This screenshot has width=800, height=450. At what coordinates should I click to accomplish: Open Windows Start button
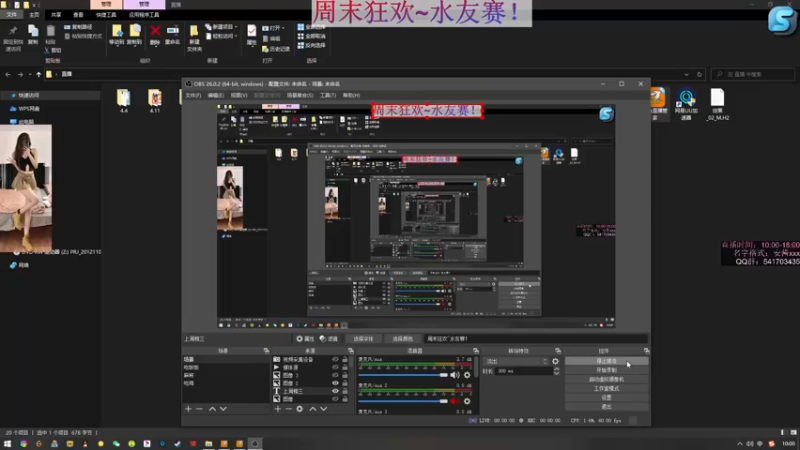click(7, 443)
